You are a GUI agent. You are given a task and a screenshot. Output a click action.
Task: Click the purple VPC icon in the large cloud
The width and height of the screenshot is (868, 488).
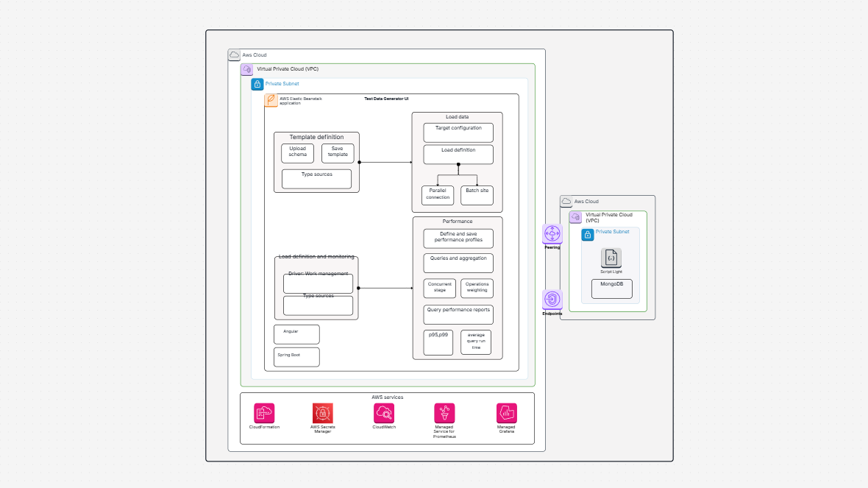click(247, 69)
